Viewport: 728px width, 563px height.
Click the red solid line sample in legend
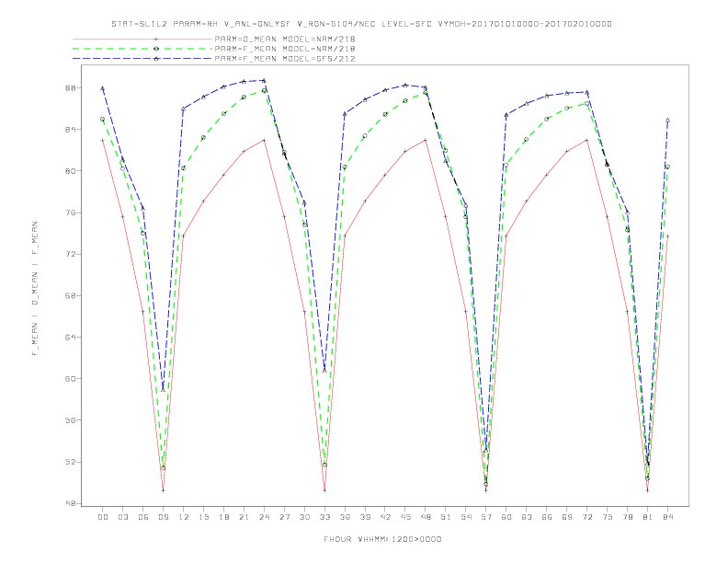(142, 39)
